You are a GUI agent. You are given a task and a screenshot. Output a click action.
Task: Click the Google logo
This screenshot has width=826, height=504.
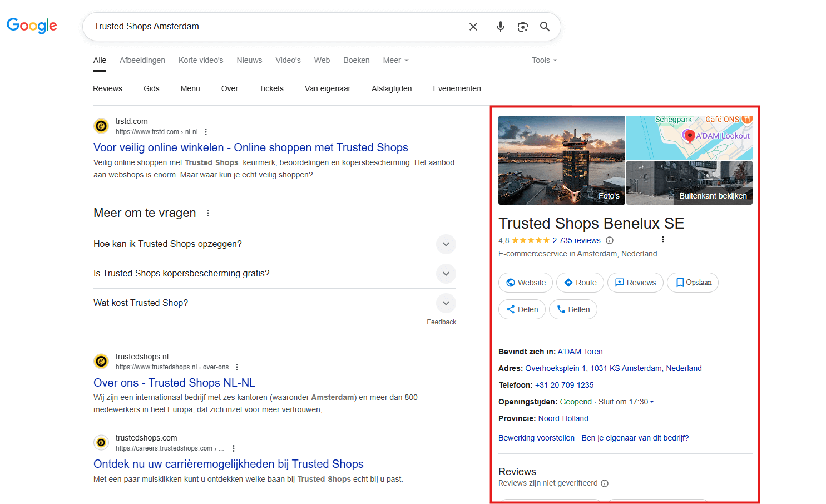point(32,26)
